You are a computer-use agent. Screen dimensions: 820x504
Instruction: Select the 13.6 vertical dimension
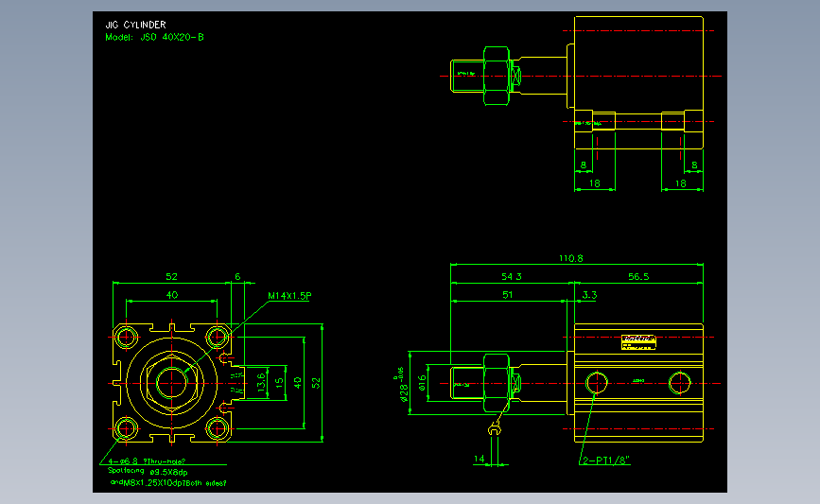click(x=261, y=382)
